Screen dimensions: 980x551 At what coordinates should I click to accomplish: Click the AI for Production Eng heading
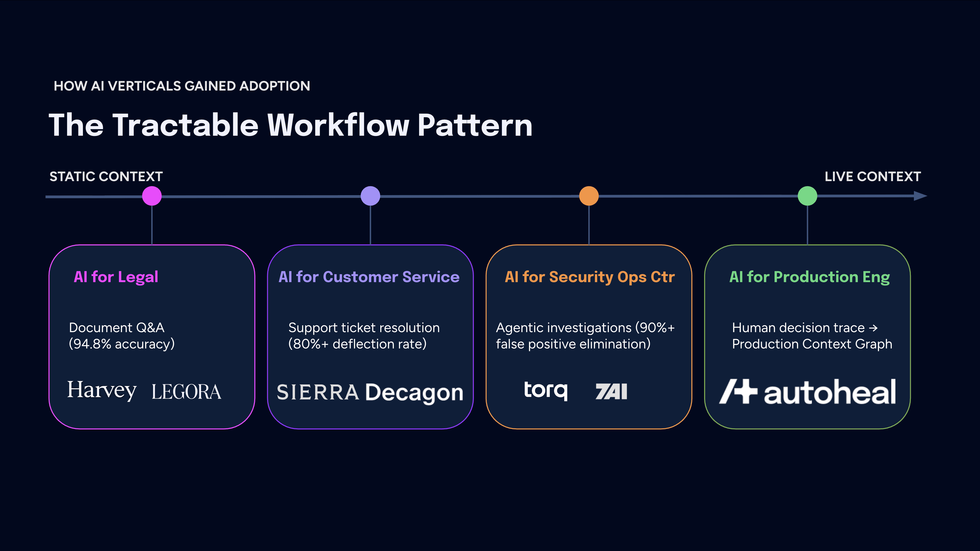(809, 277)
